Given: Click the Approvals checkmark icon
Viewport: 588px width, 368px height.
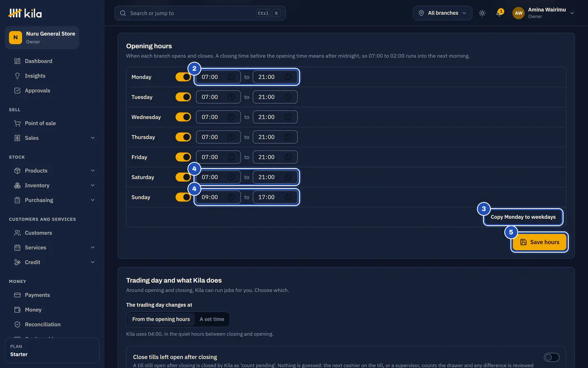Looking at the screenshot, I should pyautogui.click(x=17, y=91).
